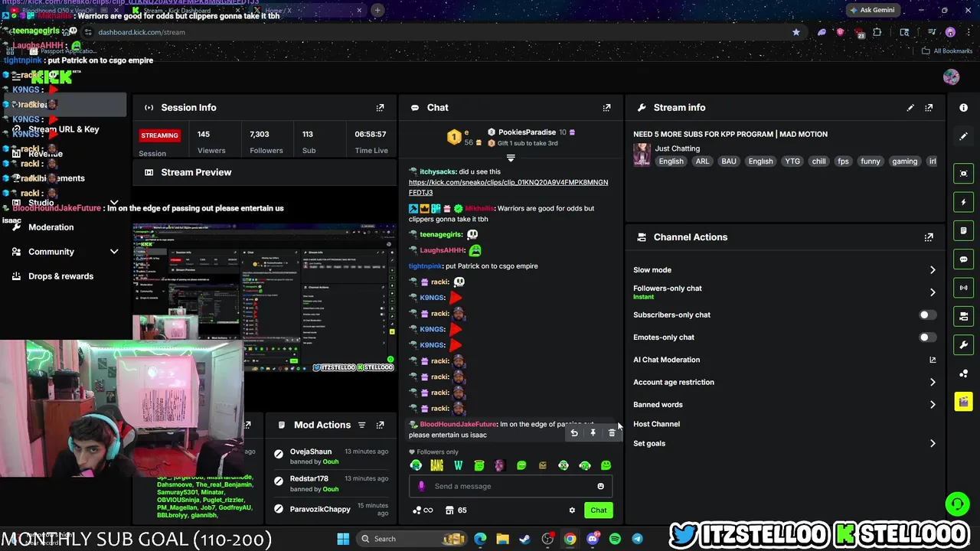Click Send a message input field
Screen dimensions: 980x551
(x=510, y=486)
